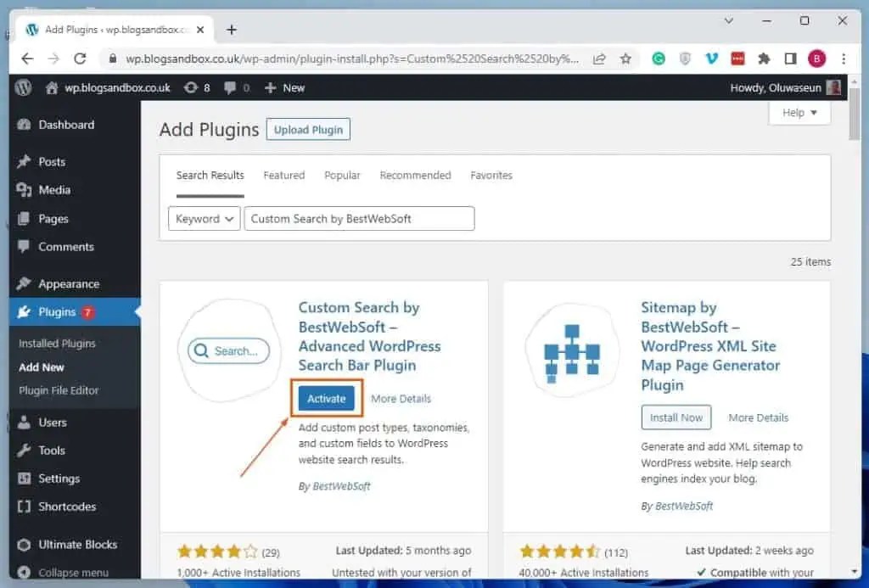Click + New in the admin toolbar
Viewport: 869px width, 588px height.
pos(284,87)
